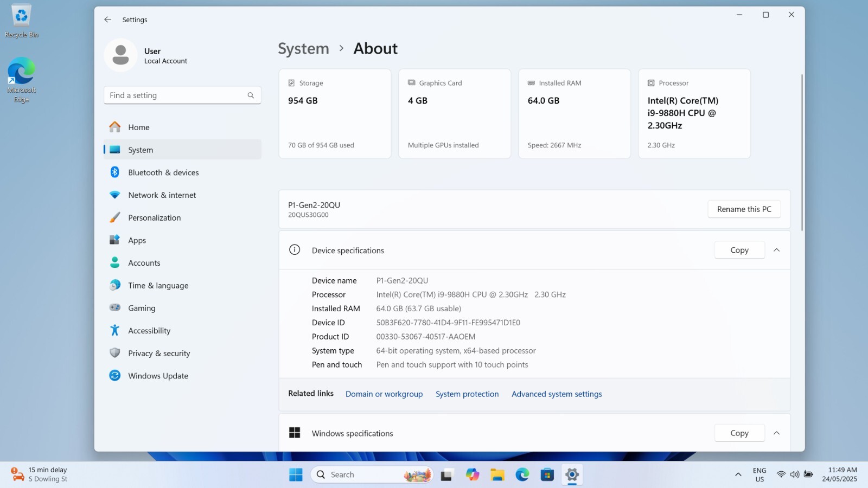Open the System protection link
Viewport: 868px width, 488px height.
(x=467, y=394)
